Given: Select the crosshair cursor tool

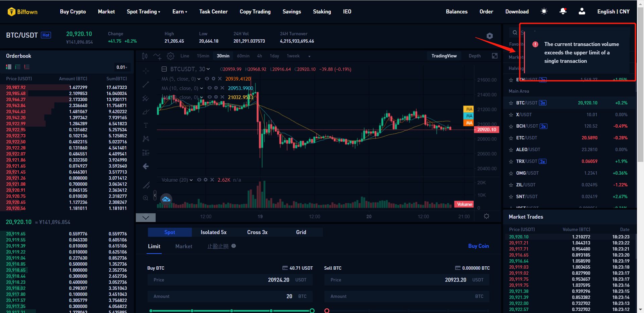Looking at the screenshot, I should click(146, 71).
